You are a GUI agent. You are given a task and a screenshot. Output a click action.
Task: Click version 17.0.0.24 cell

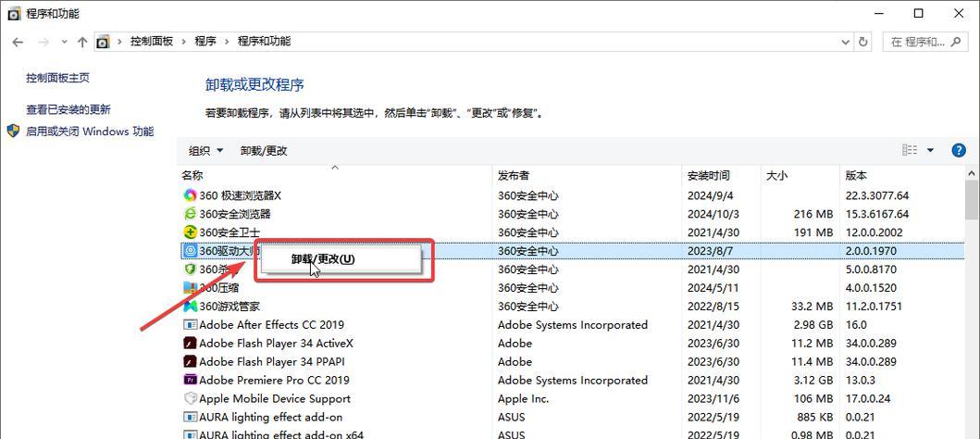[x=867, y=398]
